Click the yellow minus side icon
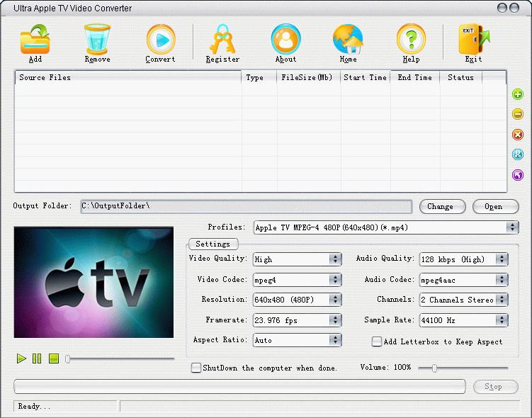 point(517,114)
